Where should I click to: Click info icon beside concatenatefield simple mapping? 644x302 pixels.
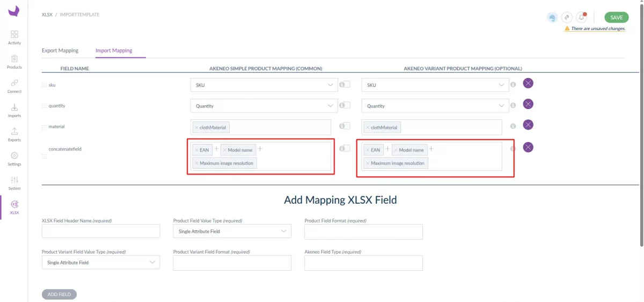click(x=342, y=149)
